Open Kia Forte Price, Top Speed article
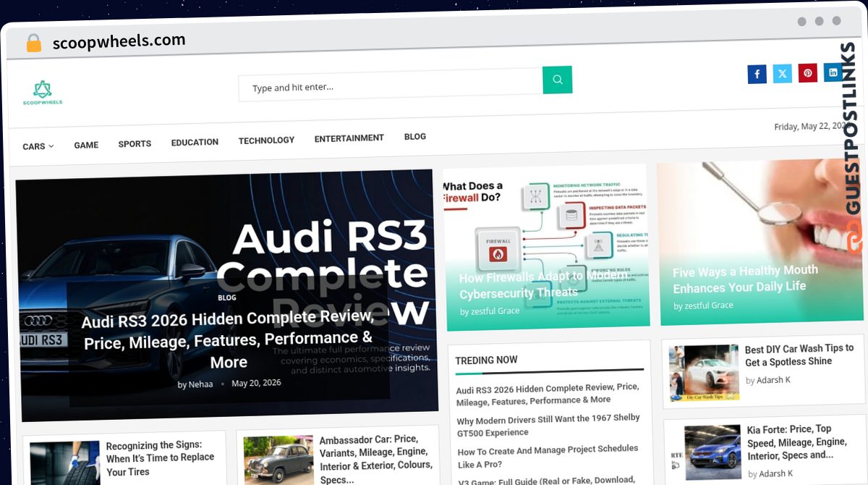The image size is (868, 485). click(x=797, y=442)
